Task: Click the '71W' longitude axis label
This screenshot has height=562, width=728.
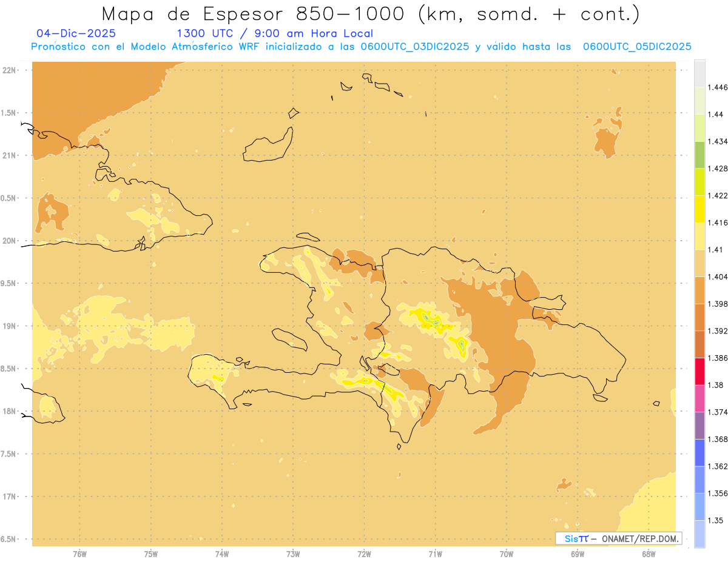Action: click(x=435, y=554)
